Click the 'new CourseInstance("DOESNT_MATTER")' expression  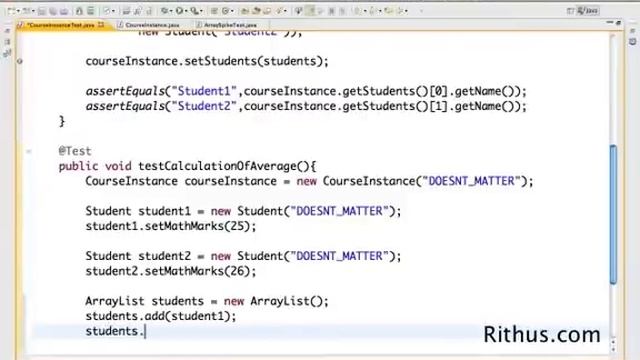tap(412, 181)
